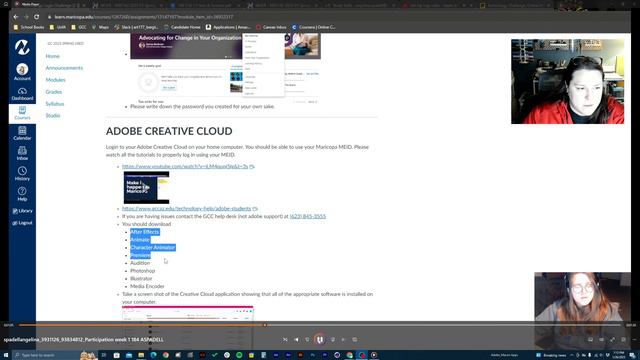Toggle shuffle in the media player controls
640x360 pixels.
point(285,339)
